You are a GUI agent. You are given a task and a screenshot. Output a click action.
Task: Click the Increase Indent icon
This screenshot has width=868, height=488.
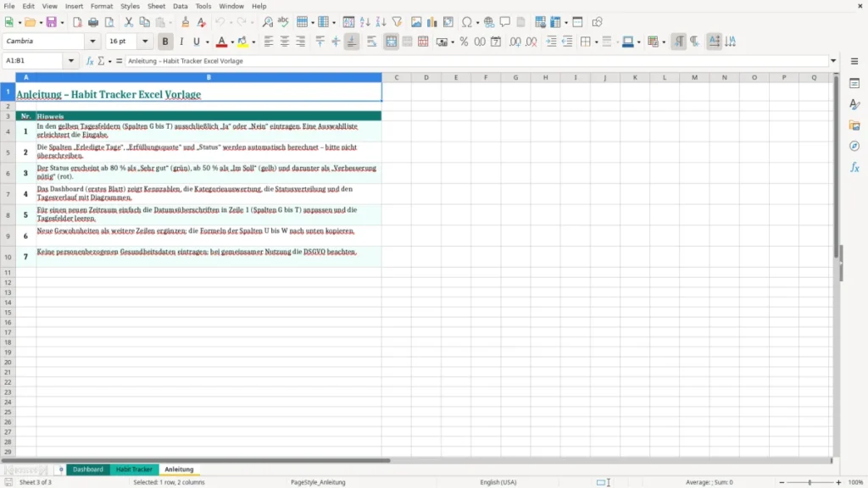click(551, 42)
